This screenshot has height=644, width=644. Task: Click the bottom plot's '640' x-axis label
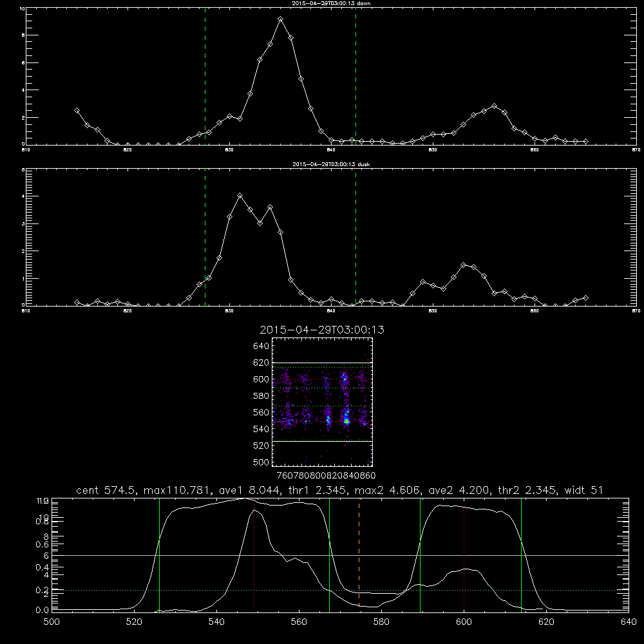[629, 622]
